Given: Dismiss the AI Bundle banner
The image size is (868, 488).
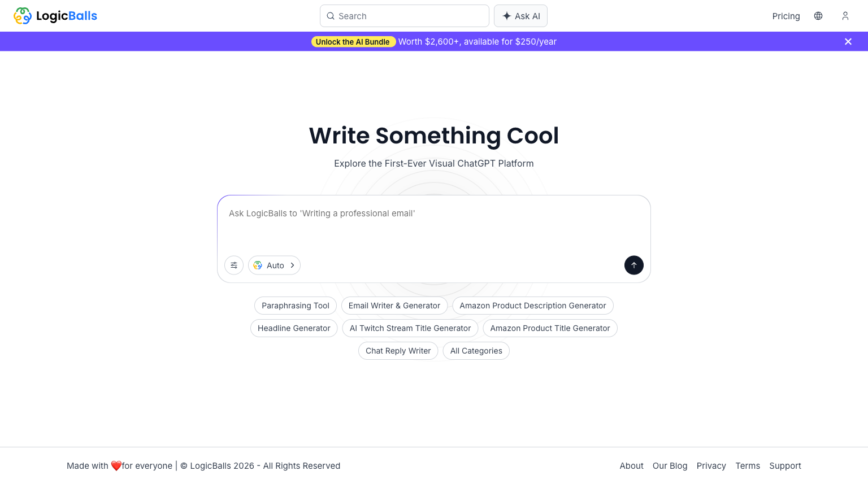Looking at the screenshot, I should [848, 42].
